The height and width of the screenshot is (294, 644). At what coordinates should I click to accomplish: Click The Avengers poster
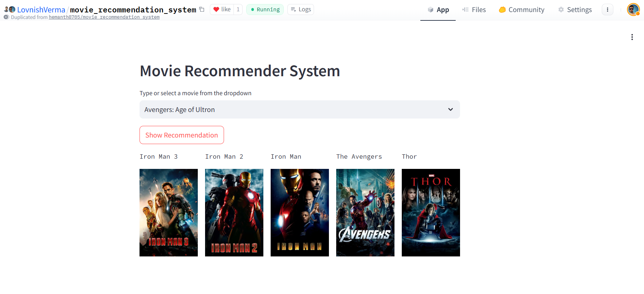365,213
